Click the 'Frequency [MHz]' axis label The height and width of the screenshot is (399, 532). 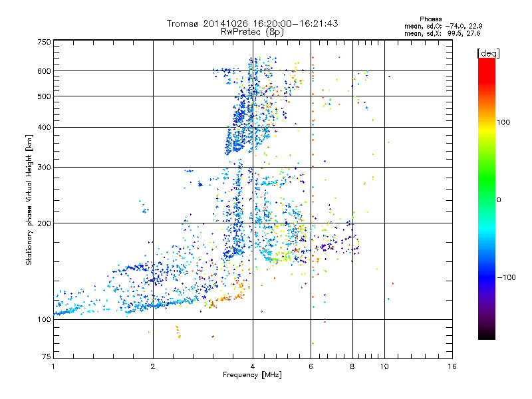click(x=252, y=375)
